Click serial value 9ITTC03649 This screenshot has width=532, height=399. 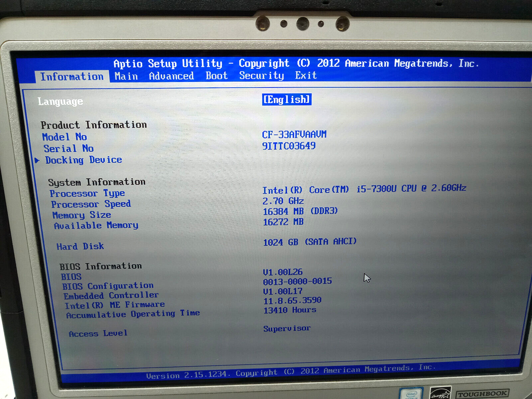pos(289,146)
